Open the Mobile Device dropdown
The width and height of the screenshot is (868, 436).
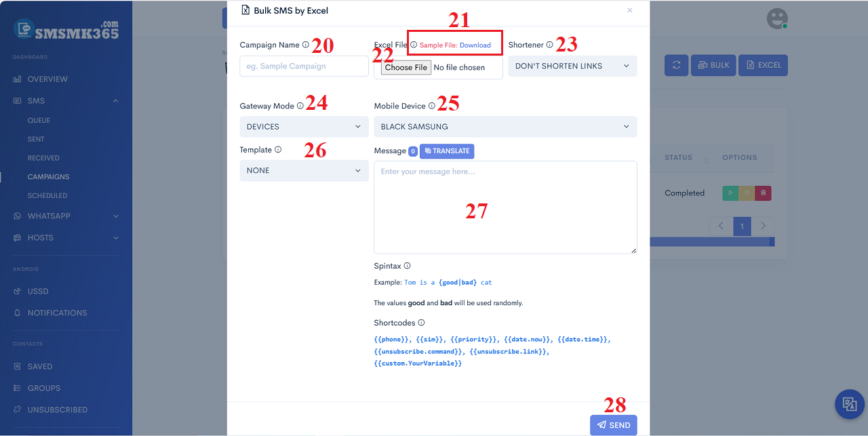(505, 127)
